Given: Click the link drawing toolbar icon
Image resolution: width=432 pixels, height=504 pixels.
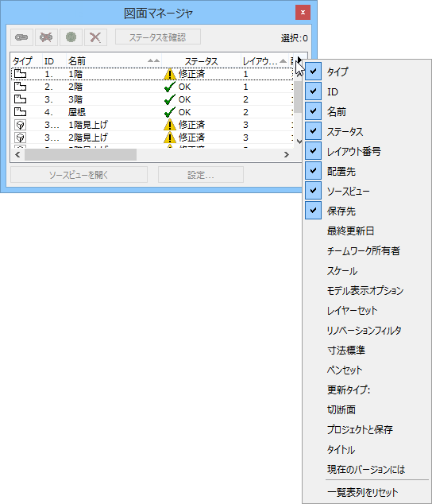Looking at the screenshot, I should 21,37.
